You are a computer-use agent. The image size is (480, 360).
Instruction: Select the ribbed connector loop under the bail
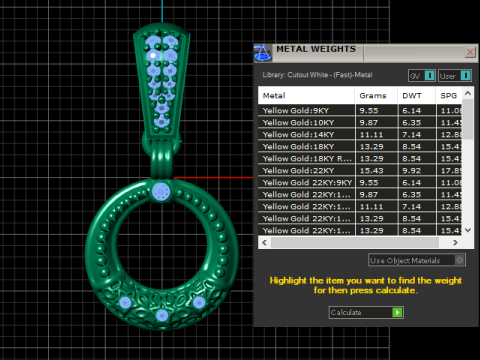(162, 160)
